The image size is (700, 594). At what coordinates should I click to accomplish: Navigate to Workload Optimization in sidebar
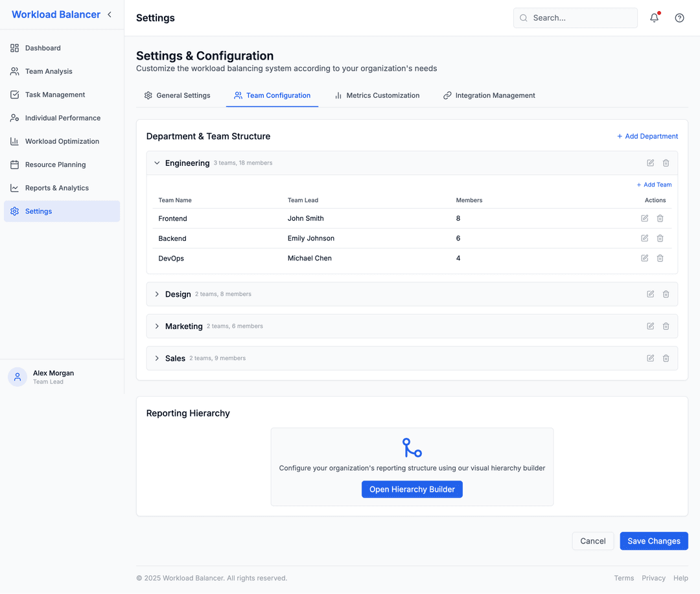(x=61, y=141)
